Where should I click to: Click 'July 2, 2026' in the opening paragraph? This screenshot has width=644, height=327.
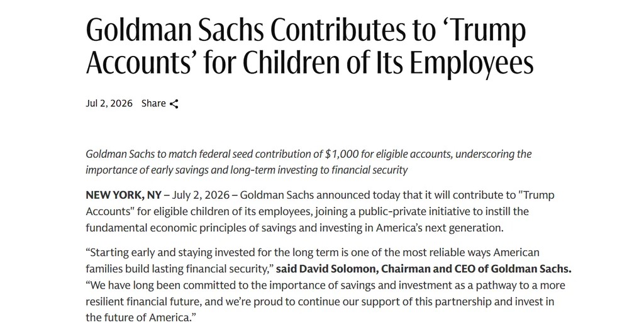[x=201, y=195]
